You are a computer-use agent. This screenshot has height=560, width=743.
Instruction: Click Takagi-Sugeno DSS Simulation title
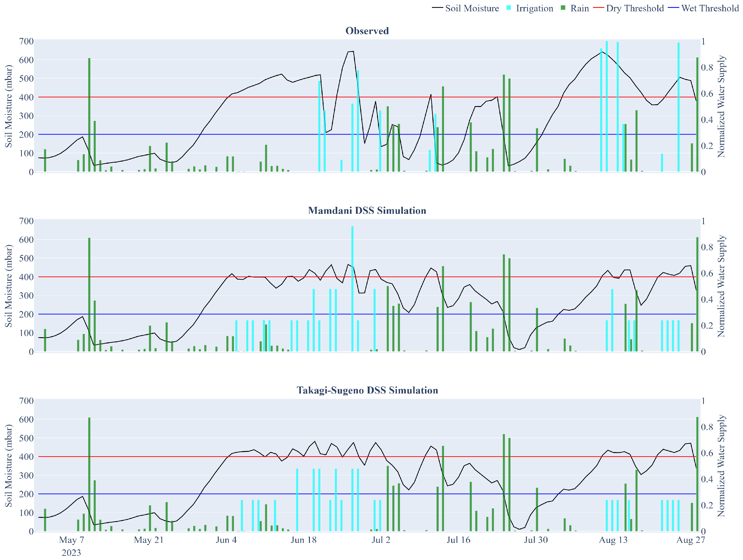pos(367,390)
